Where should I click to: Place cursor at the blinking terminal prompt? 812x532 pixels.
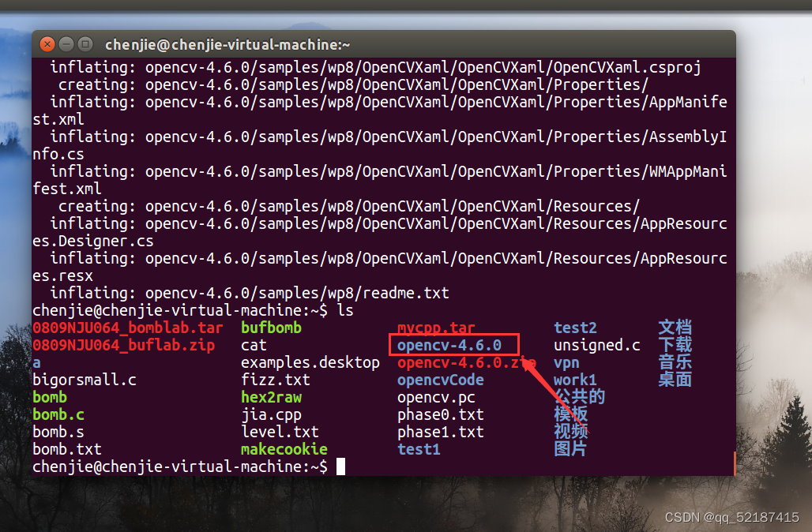point(342,466)
